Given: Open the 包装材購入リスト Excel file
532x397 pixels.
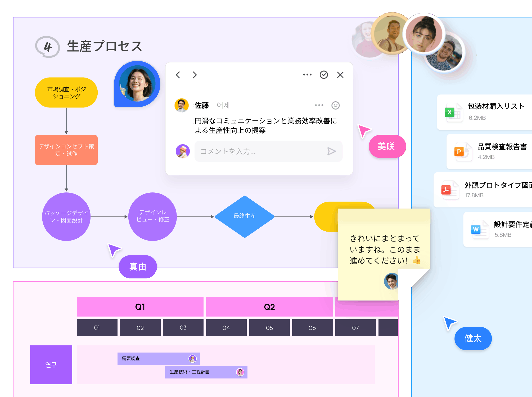Looking at the screenshot, I should [x=484, y=112].
